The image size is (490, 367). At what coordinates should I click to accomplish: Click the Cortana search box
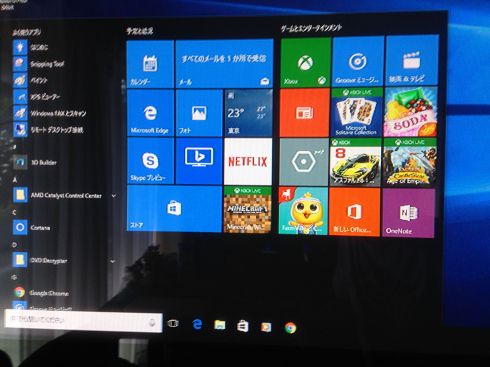83,321
